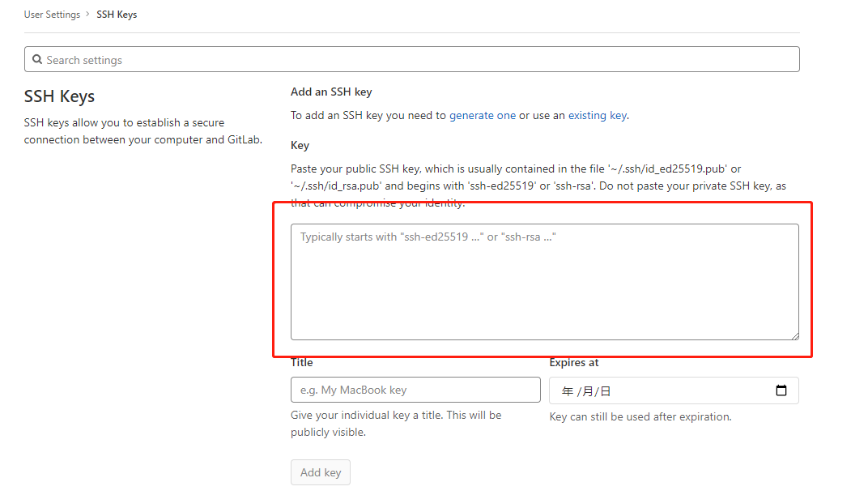Click the Title text field
Image resolution: width=868 pixels, height=495 pixels.
click(x=415, y=390)
